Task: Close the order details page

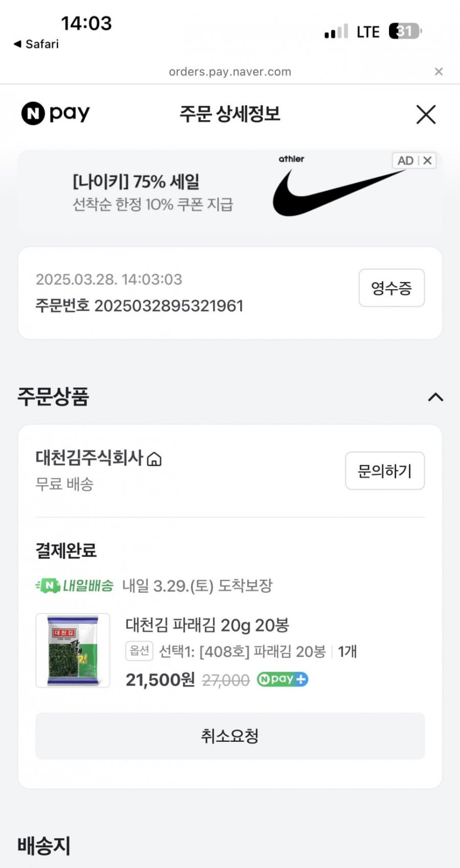Action: click(426, 115)
